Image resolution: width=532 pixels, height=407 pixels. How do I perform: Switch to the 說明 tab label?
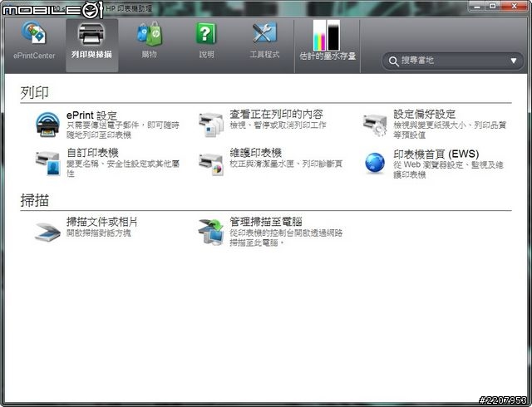pyautogui.click(x=207, y=55)
